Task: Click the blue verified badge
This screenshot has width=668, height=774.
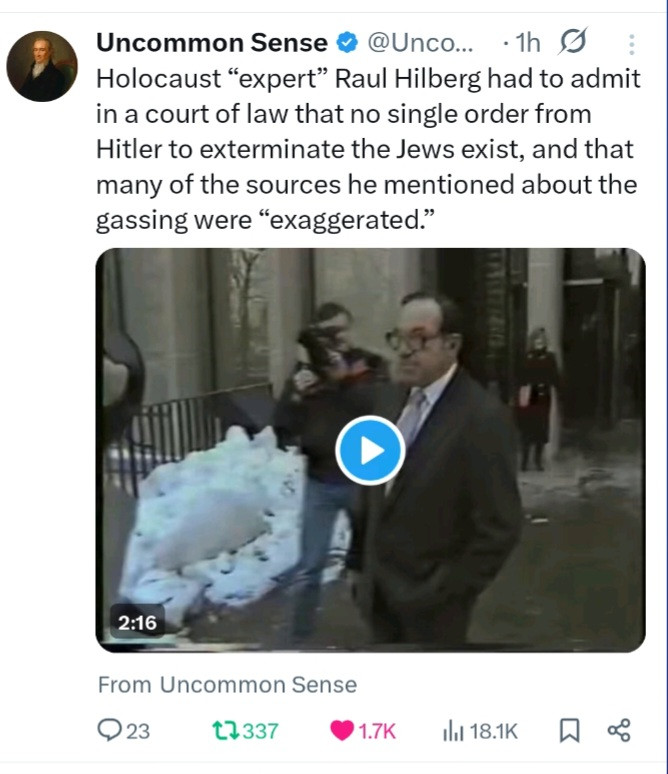Action: [346, 43]
